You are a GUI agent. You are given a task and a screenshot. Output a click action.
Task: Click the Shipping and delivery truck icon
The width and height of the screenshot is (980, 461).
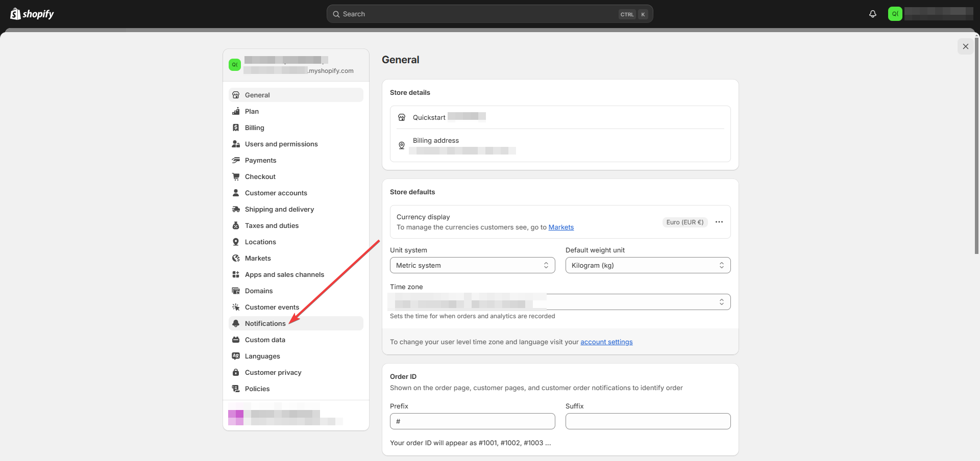(x=236, y=209)
